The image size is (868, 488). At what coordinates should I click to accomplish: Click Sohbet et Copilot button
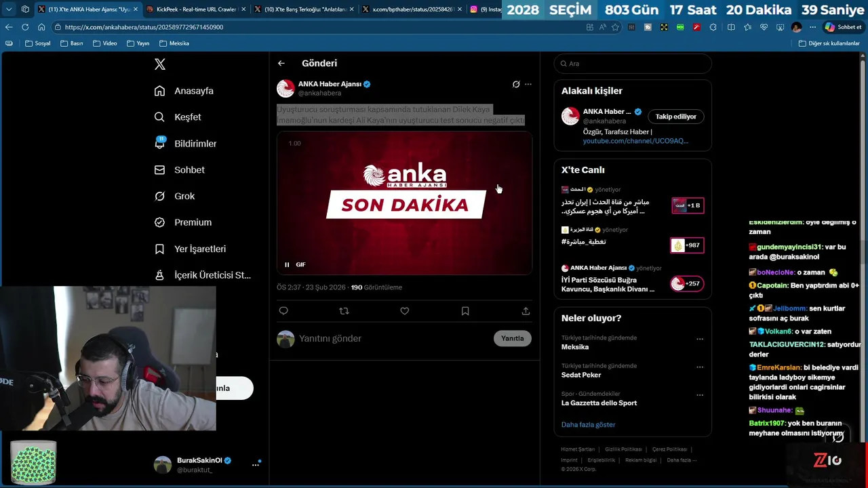click(843, 27)
